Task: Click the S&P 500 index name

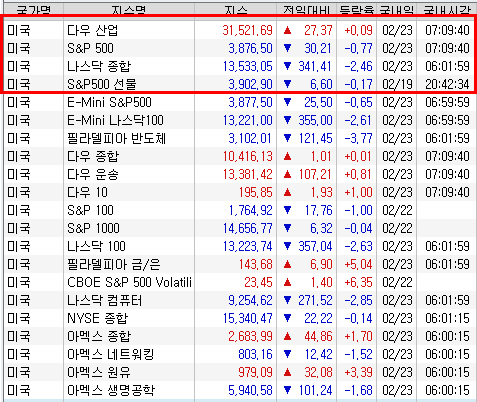Action: click(x=90, y=48)
